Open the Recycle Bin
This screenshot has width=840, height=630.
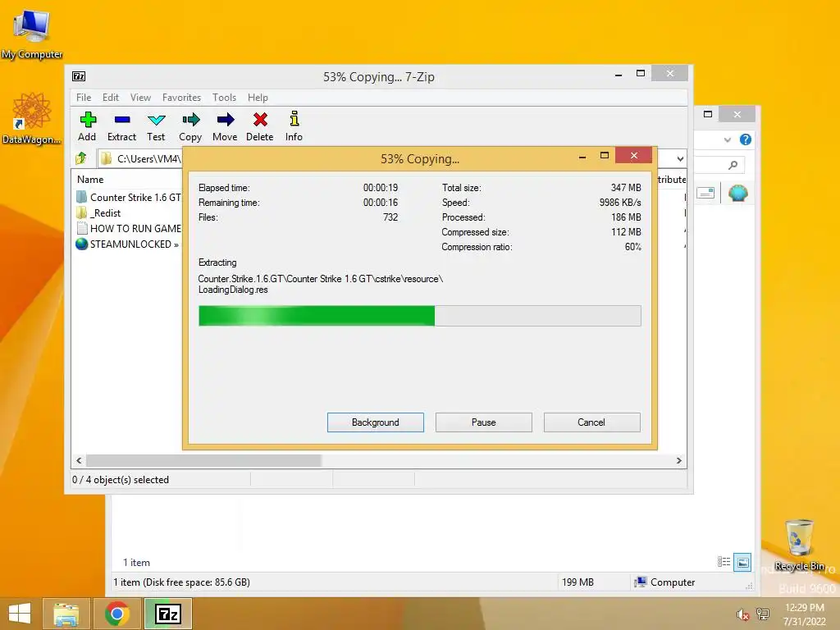click(800, 545)
